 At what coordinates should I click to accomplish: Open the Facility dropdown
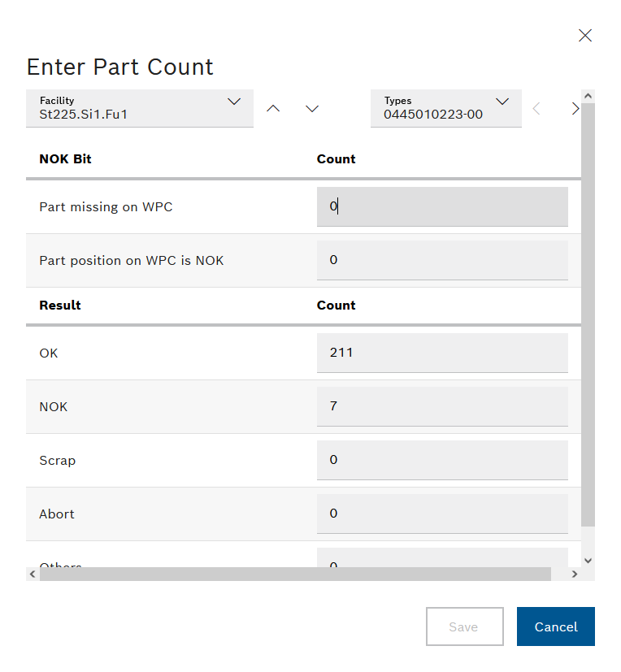coord(140,108)
